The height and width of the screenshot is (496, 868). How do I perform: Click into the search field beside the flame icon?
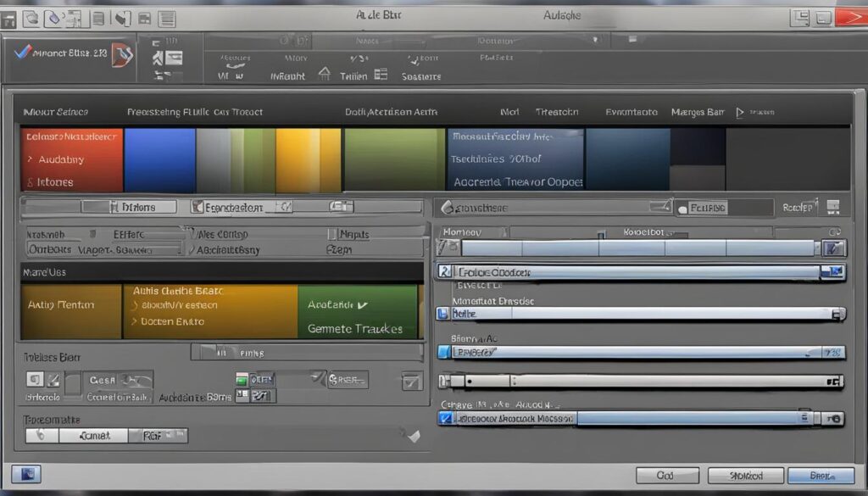point(551,208)
